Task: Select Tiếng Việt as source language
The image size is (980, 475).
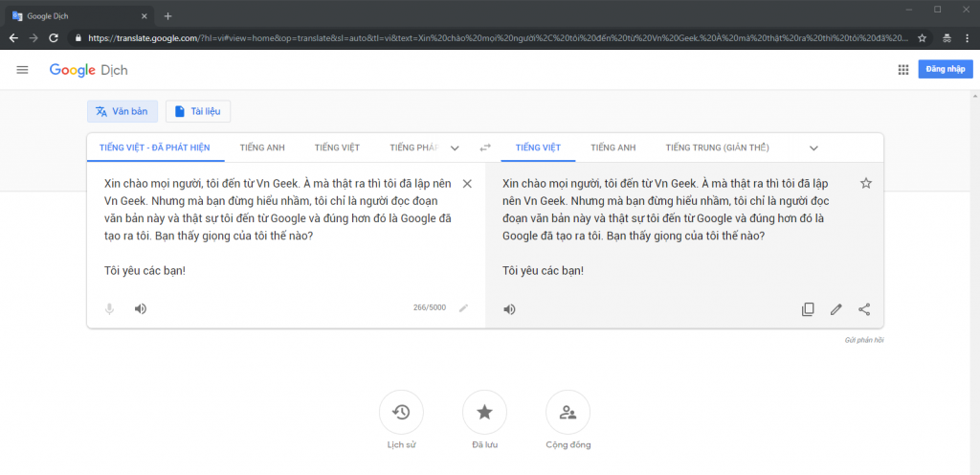Action: (338, 148)
